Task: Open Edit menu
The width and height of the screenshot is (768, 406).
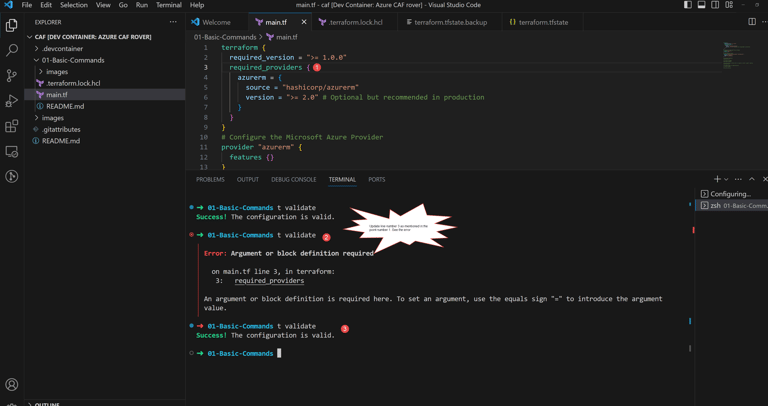Action: 46,5
